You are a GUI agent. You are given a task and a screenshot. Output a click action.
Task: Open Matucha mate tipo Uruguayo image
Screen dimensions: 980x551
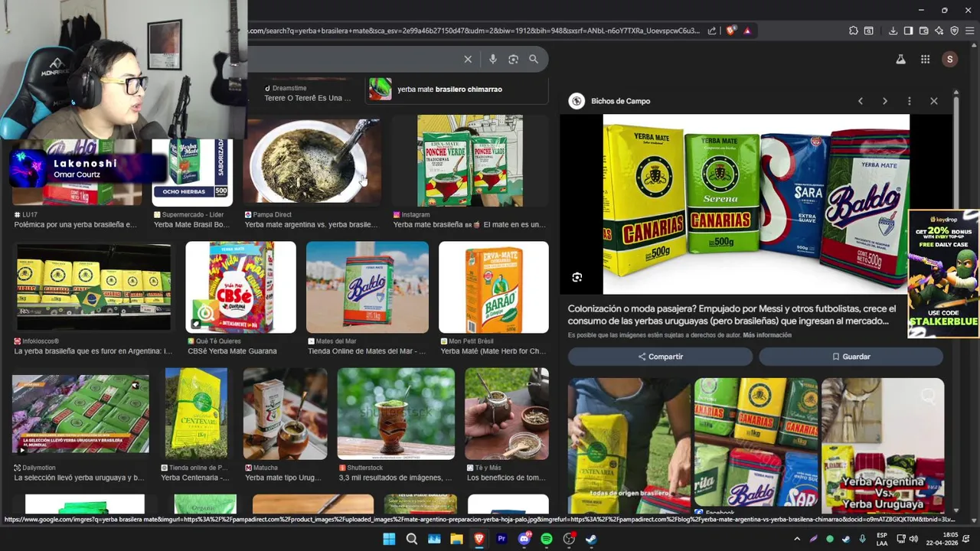pos(285,414)
